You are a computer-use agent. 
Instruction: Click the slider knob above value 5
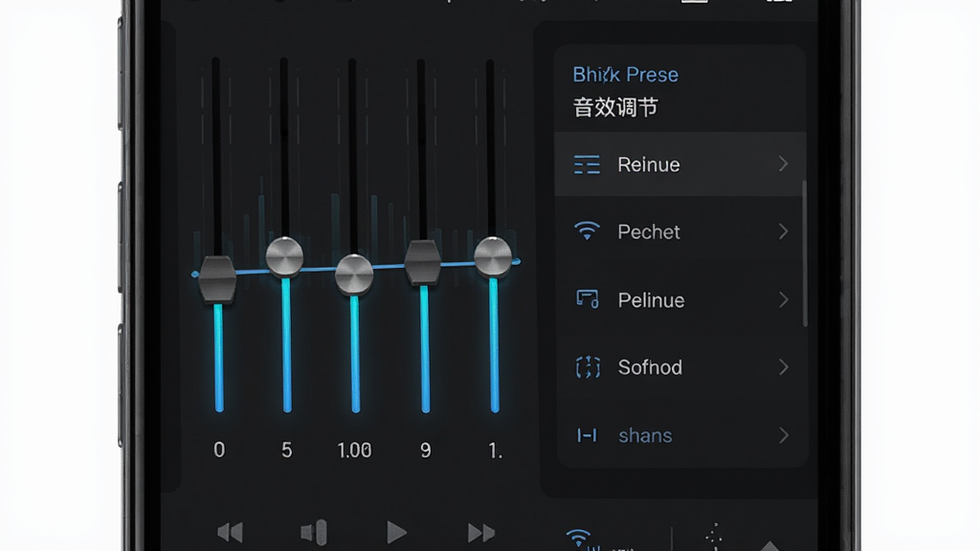284,256
